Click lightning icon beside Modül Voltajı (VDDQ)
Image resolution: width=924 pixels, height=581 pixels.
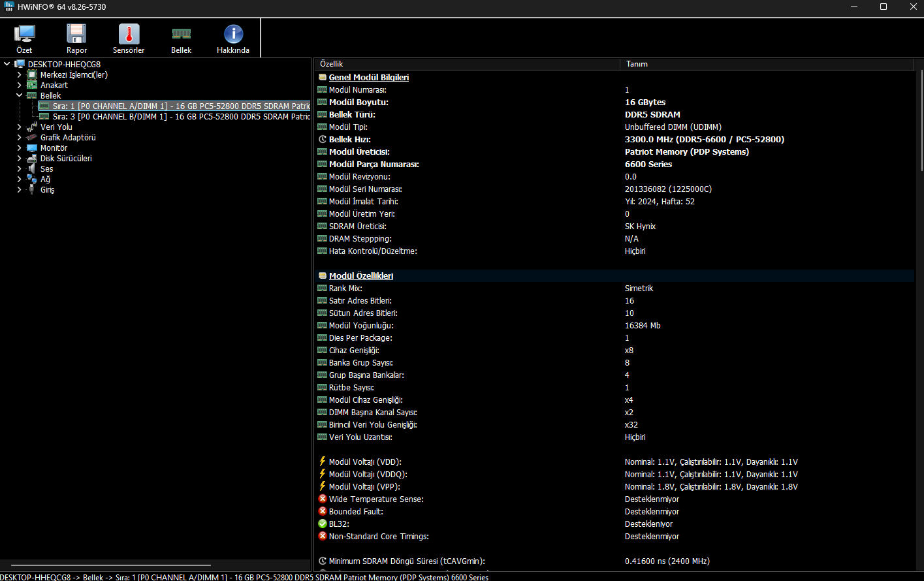[323, 474]
